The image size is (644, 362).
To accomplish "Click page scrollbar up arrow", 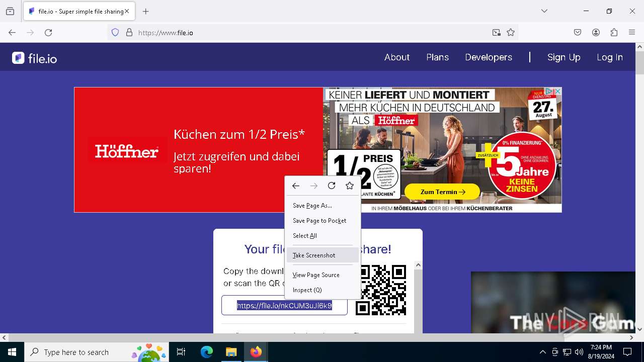I will pos(639,47).
